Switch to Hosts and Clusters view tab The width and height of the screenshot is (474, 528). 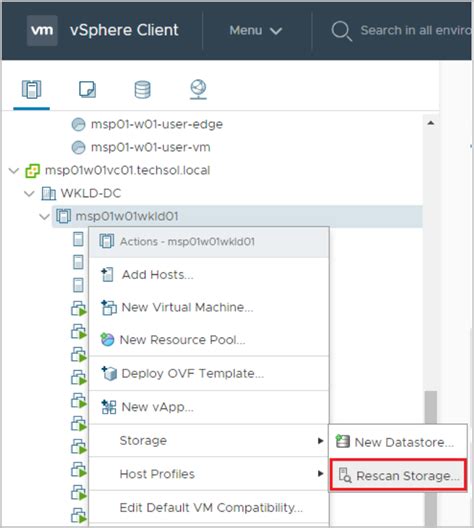tap(32, 89)
